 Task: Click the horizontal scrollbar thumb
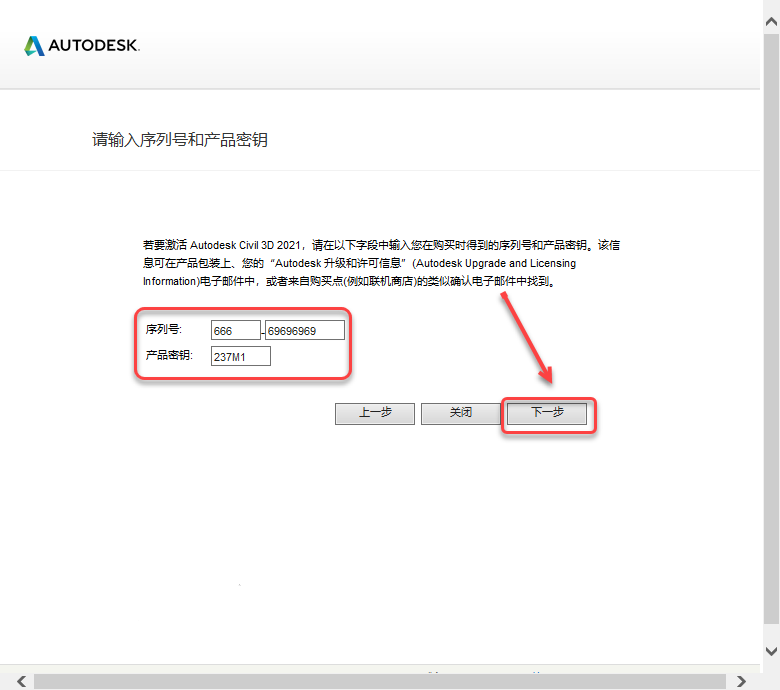(380, 682)
